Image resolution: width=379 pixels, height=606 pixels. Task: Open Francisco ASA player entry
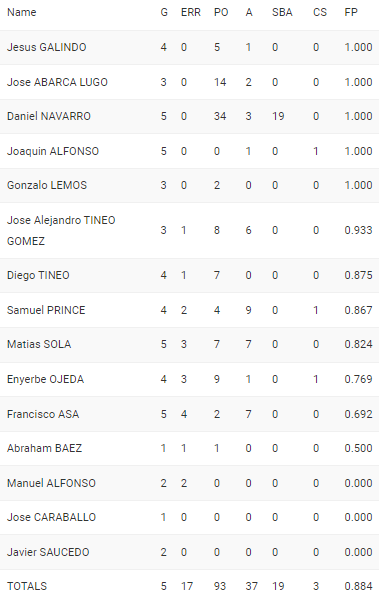coord(43,414)
